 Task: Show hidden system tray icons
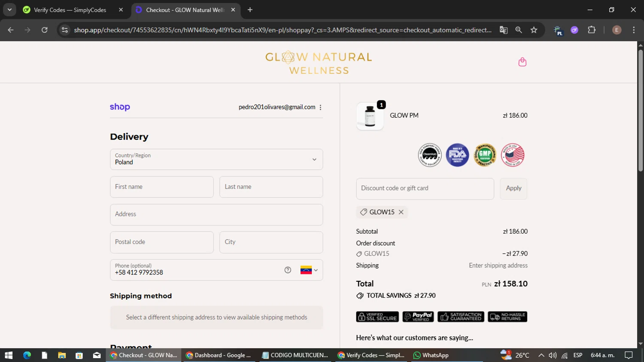(x=541, y=355)
